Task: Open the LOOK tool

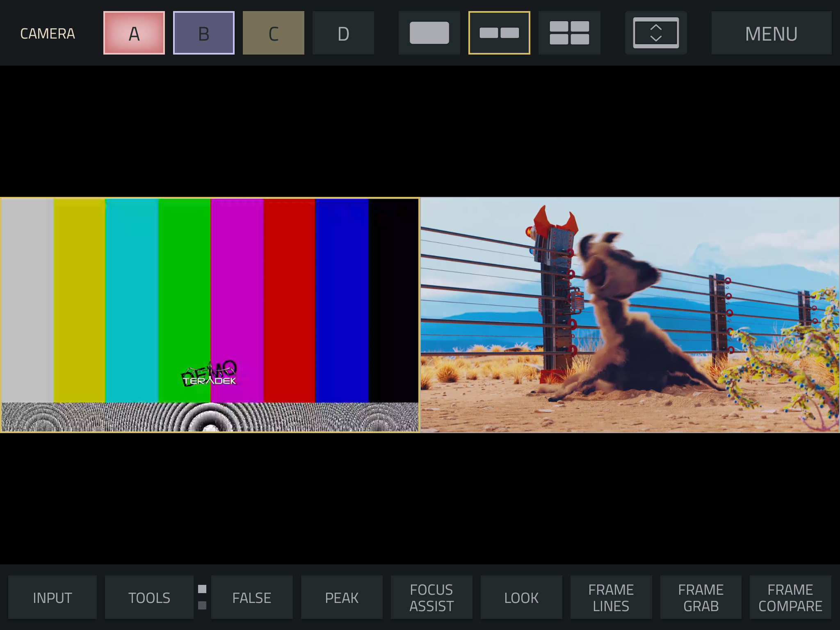Action: 521,597
